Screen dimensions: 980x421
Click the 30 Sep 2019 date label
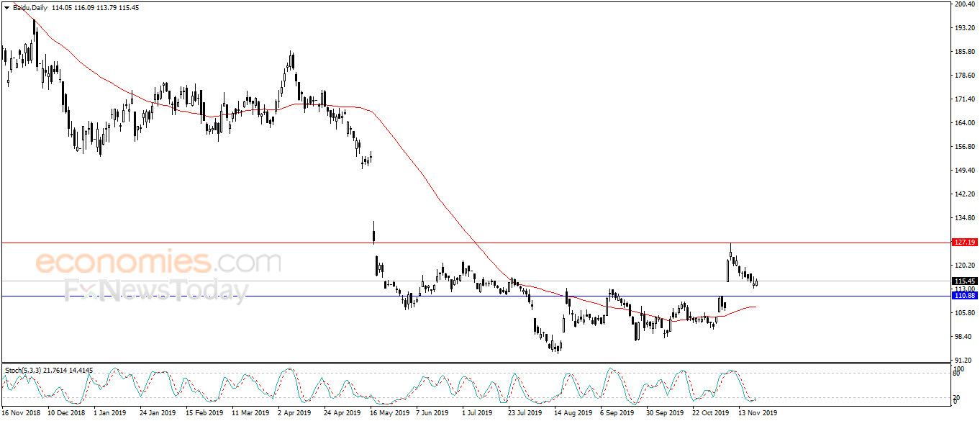click(x=665, y=413)
